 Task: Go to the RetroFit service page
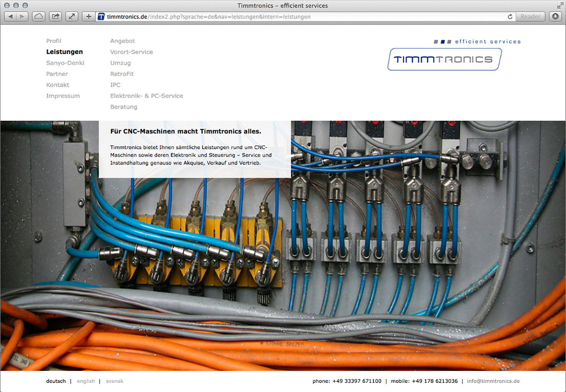click(122, 74)
